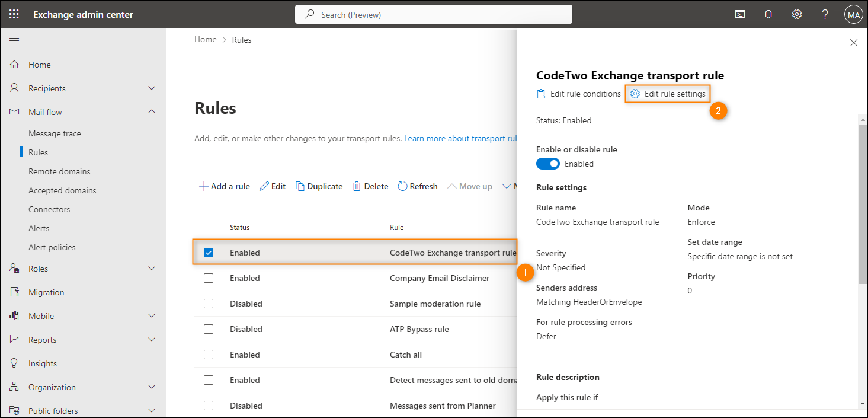
Task: Click the Refresh circular arrow icon
Action: [x=402, y=186]
